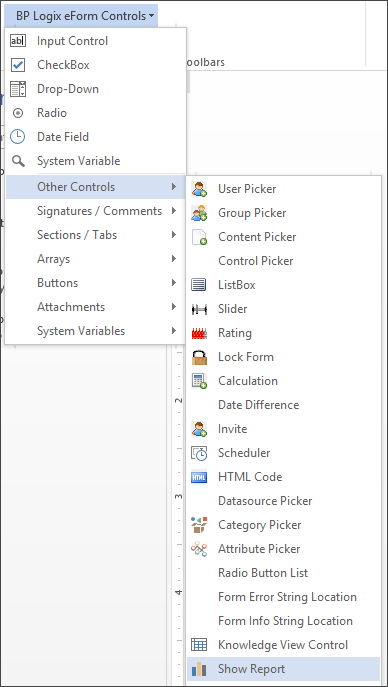Open Buttons menu item
This screenshot has width=388, height=687.
95,283
